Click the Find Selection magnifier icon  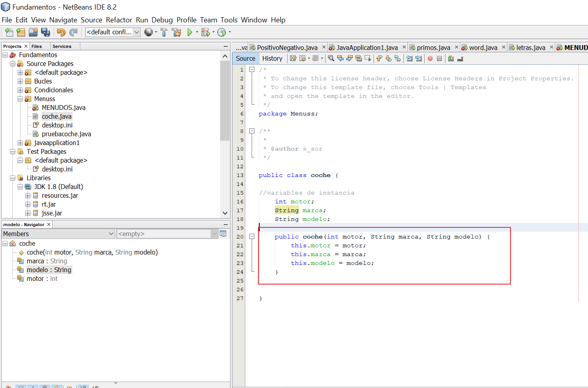click(x=331, y=58)
